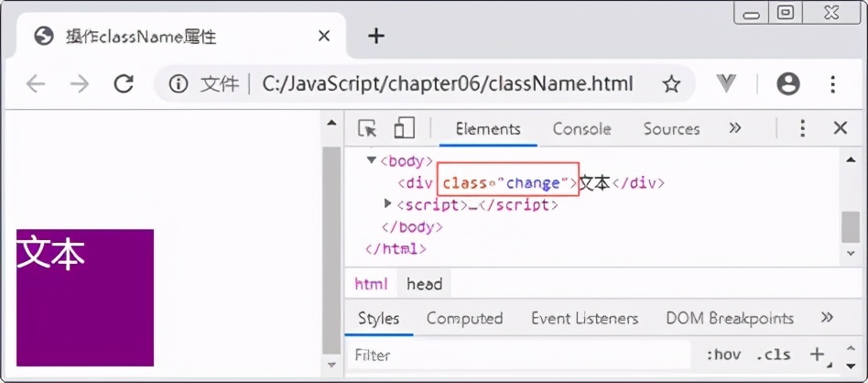Bookmark this page with the star icon

click(x=671, y=84)
